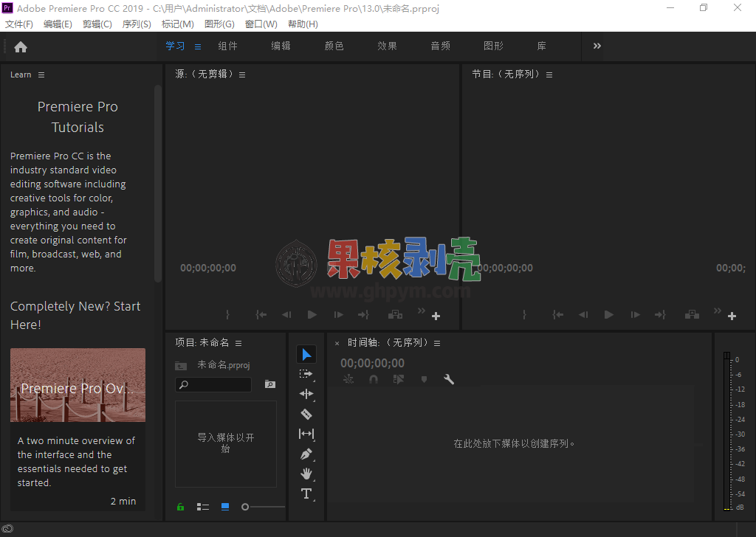Open Project panel menu
The image size is (756, 537).
[x=238, y=344]
